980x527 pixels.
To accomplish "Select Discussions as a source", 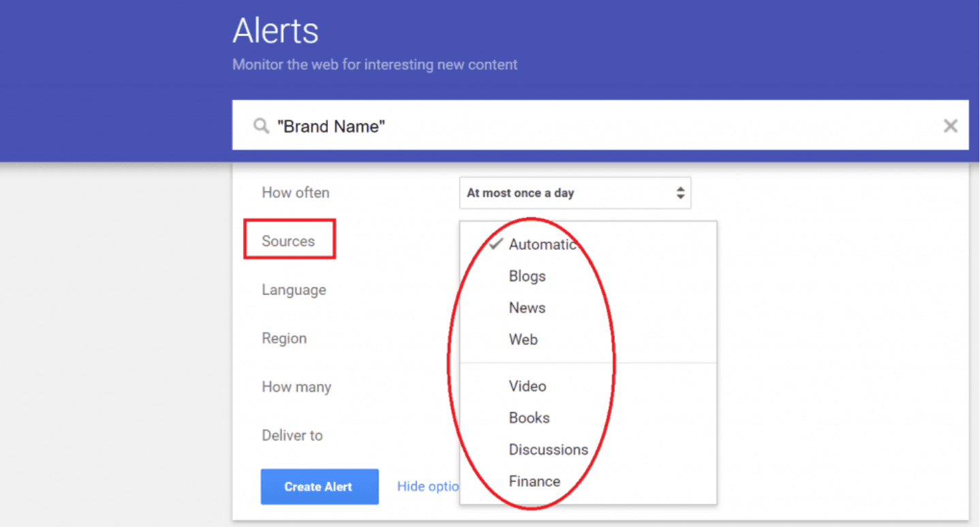I will [x=549, y=449].
